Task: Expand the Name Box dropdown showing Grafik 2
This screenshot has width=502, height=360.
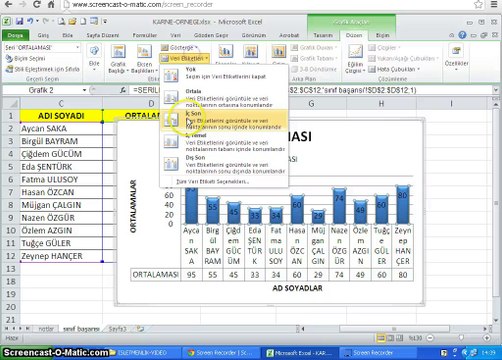Action: (84, 90)
